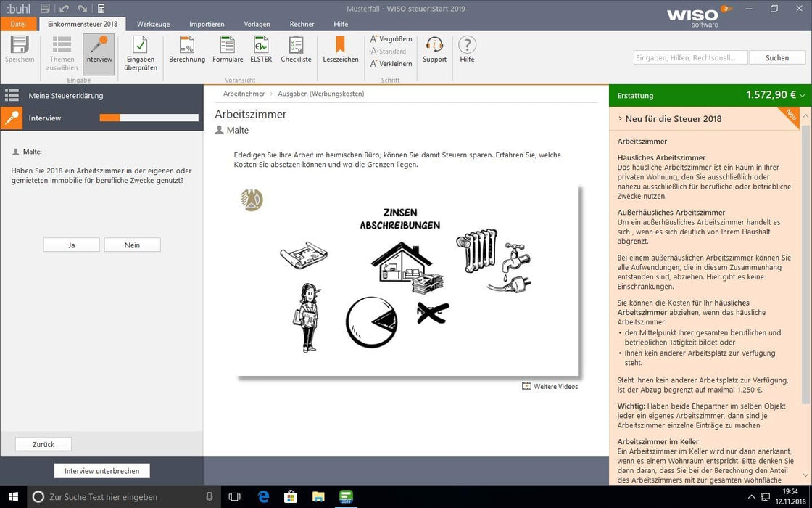Click the Lesezeichen bookmark icon

coord(340,46)
